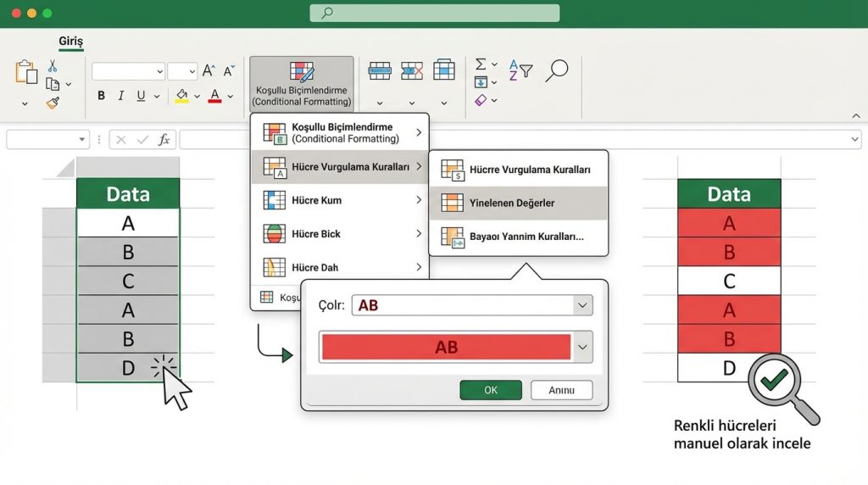Click the Anınu cancel button
This screenshot has width=868, height=485.
pyautogui.click(x=561, y=390)
